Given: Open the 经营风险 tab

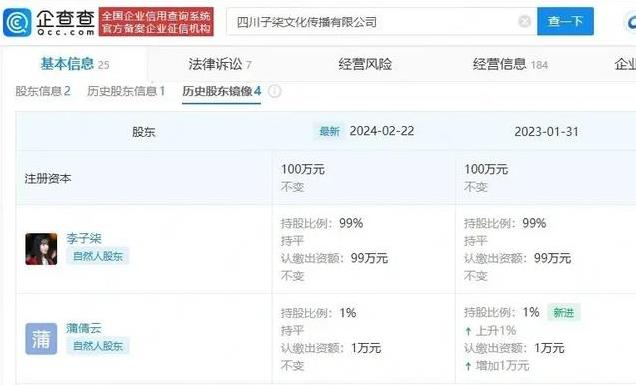Looking at the screenshot, I should 365,64.
